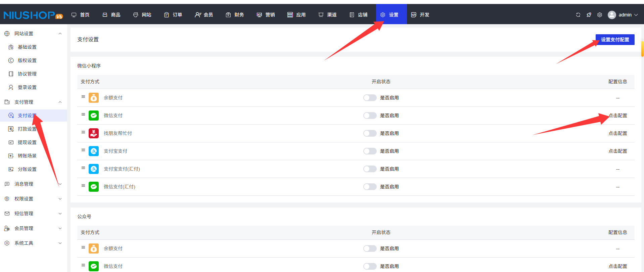Screen dimensions: 644x272
Task: Open the 财务 top menu
Action: point(235,15)
